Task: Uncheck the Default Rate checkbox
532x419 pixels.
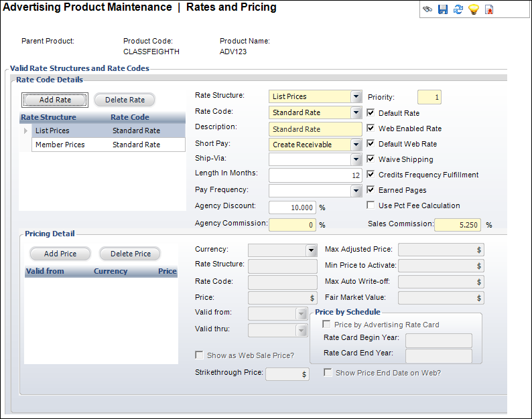Action: (x=371, y=113)
